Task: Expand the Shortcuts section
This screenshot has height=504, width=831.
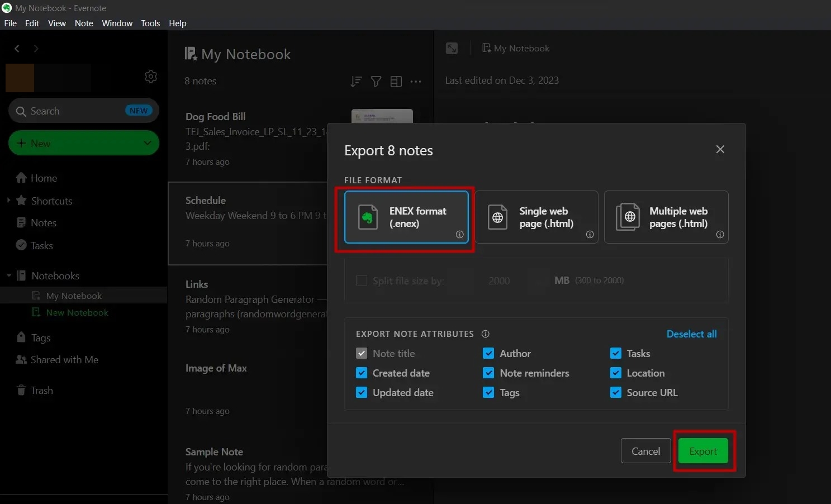Action: pos(8,201)
